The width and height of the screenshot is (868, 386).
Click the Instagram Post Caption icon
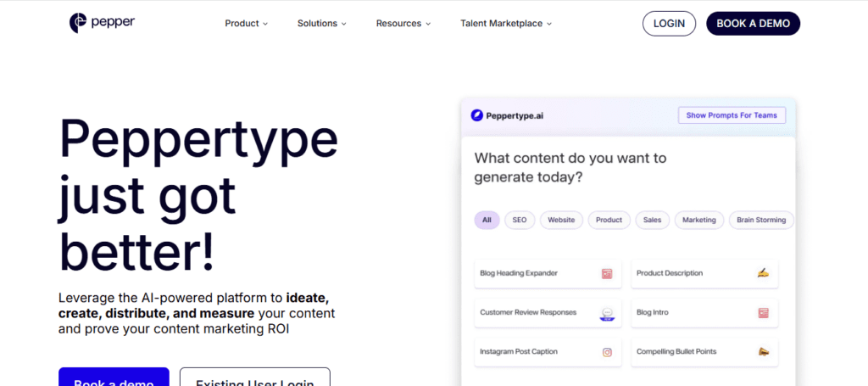pos(607,352)
